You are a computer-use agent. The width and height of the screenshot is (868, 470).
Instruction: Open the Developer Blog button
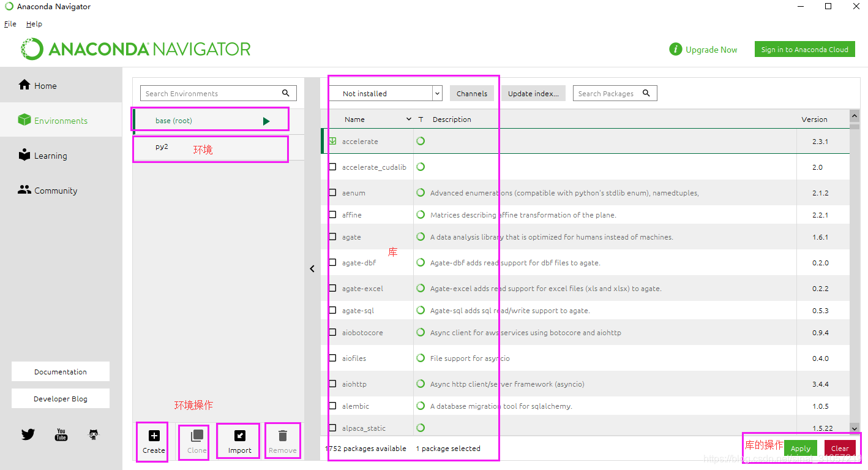click(61, 398)
